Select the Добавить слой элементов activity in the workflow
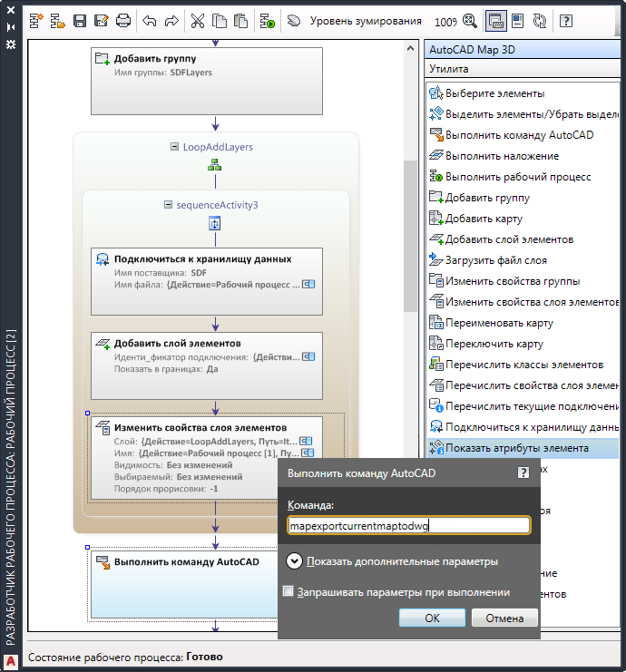This screenshot has height=672, width=626. click(207, 365)
